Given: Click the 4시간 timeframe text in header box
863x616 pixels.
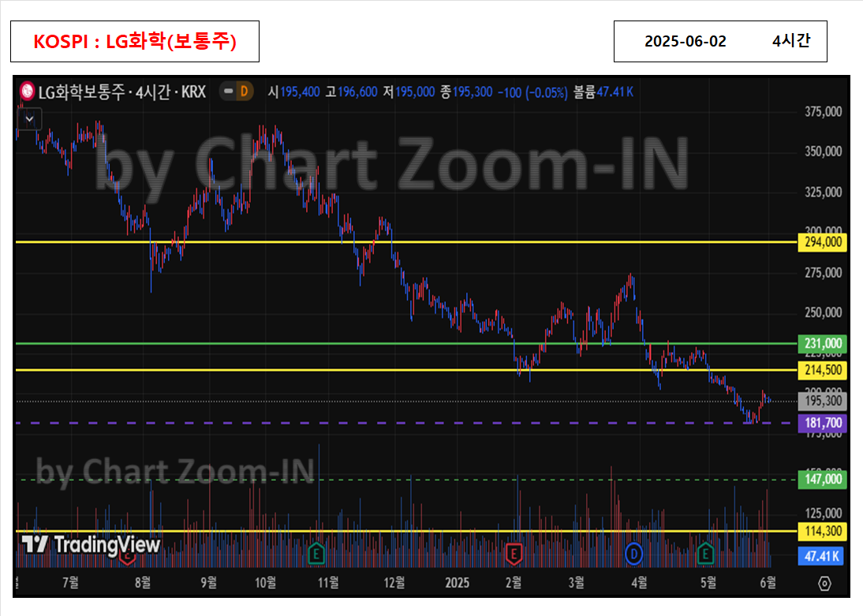Looking at the screenshot, I should click(791, 41).
